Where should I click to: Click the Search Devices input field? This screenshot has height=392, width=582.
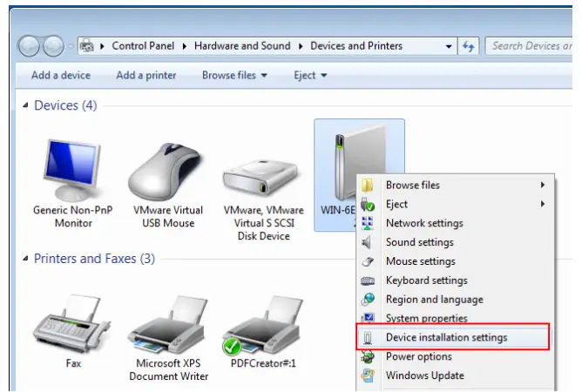(529, 46)
